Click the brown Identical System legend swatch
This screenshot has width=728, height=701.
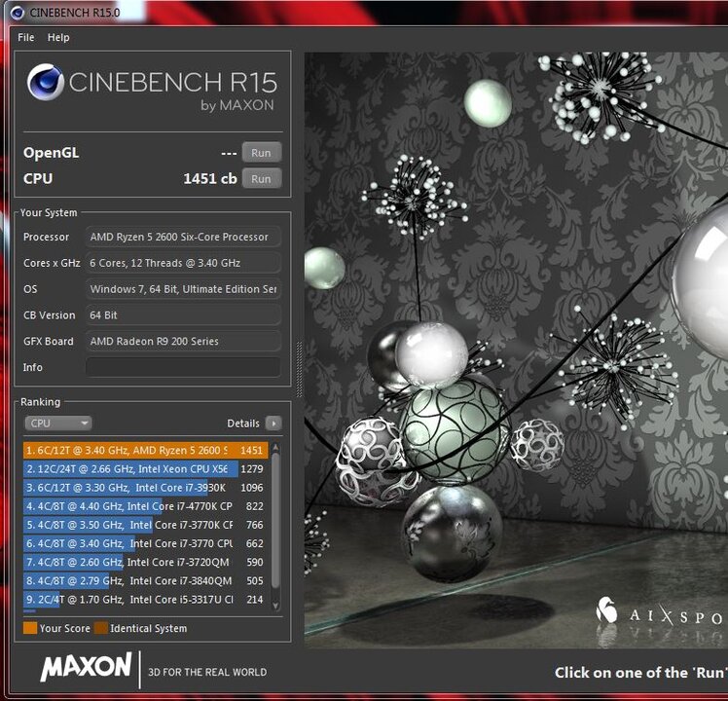coord(101,628)
